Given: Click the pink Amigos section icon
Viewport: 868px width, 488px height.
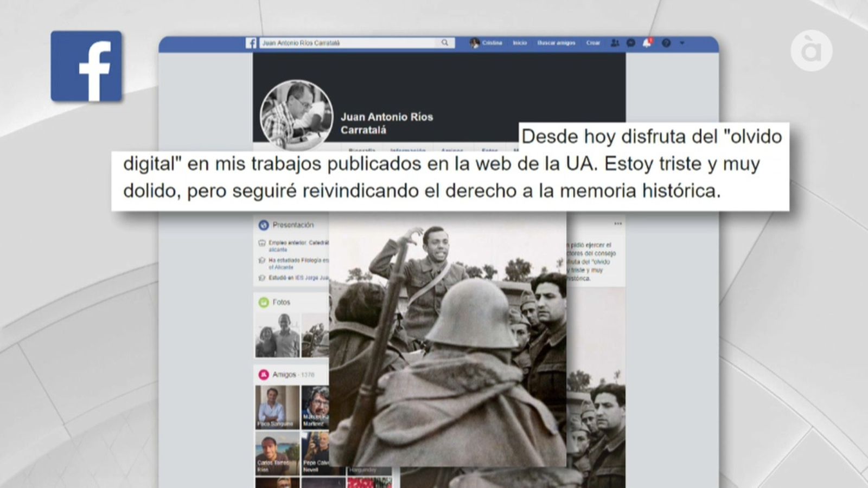Looking at the screenshot, I should click(264, 374).
